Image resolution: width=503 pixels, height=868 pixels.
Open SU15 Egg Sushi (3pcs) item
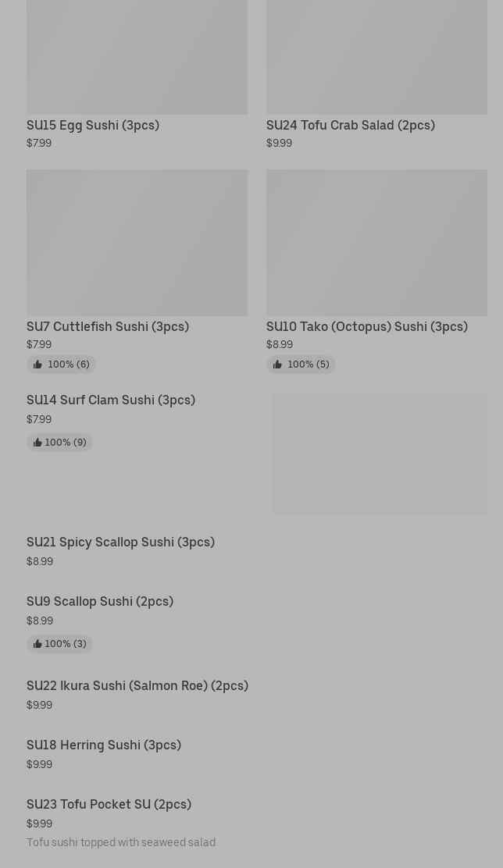coord(93,125)
